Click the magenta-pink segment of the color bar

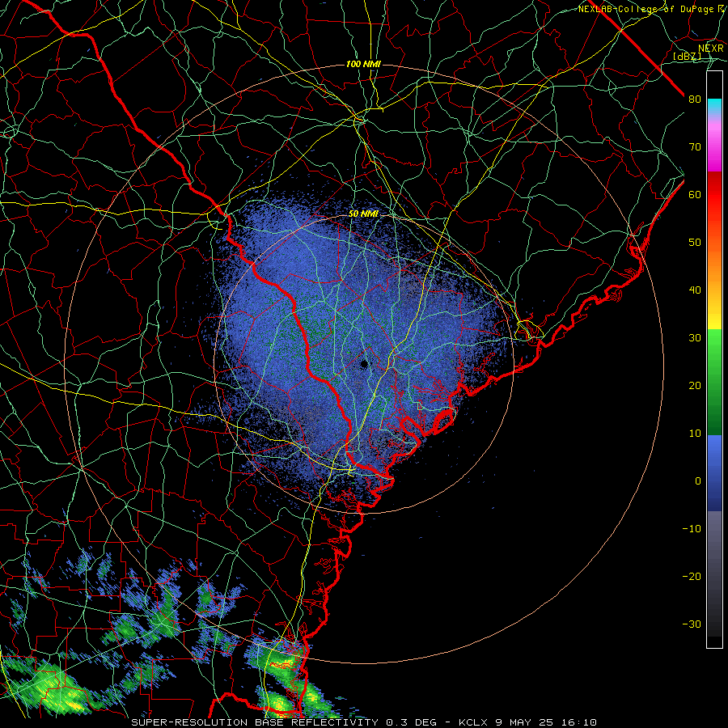(x=714, y=144)
